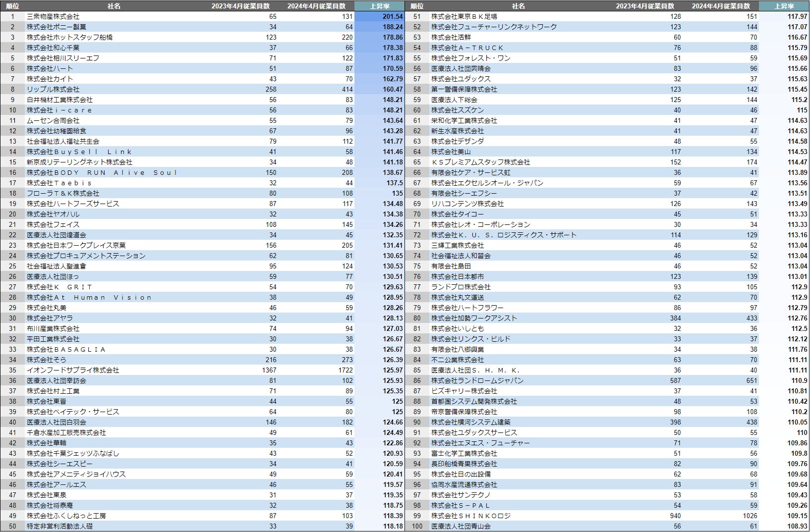
Task: Click employee count 384
Action: (645, 318)
